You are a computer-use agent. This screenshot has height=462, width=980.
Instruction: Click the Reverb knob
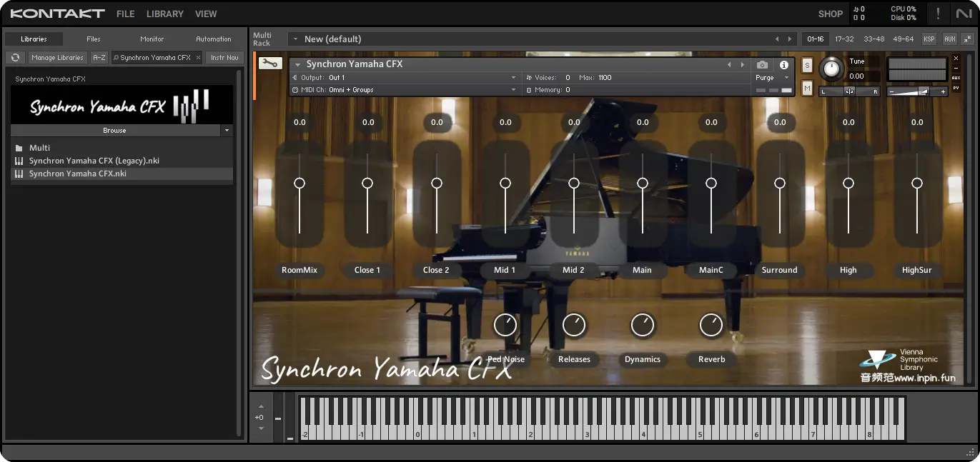[x=711, y=325]
